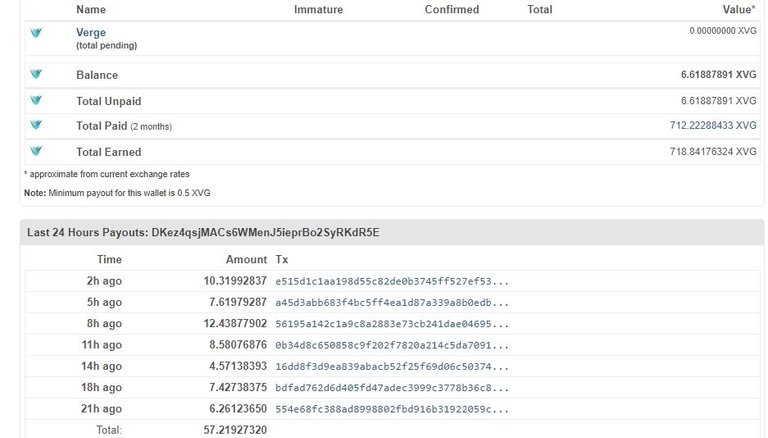The image size is (768, 438).
Task: Click the Immature column header
Action: click(x=318, y=9)
